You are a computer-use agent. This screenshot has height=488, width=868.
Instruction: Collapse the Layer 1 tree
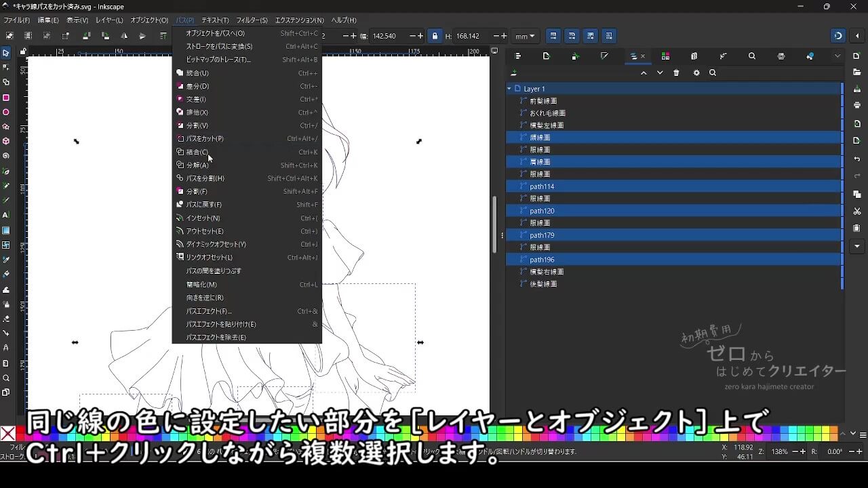(x=509, y=89)
